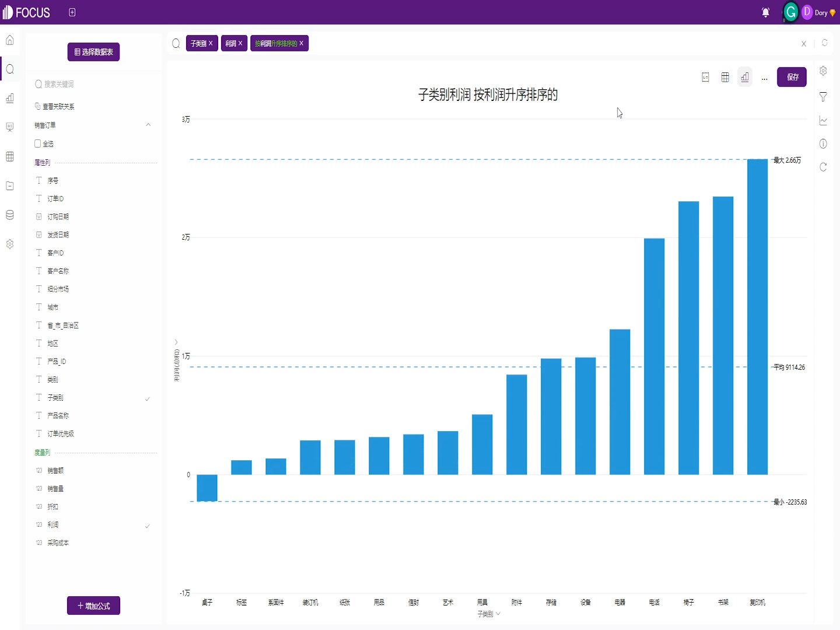This screenshot has width=840, height=630.
Task: Select the 订购日期 column
Action: click(58, 217)
